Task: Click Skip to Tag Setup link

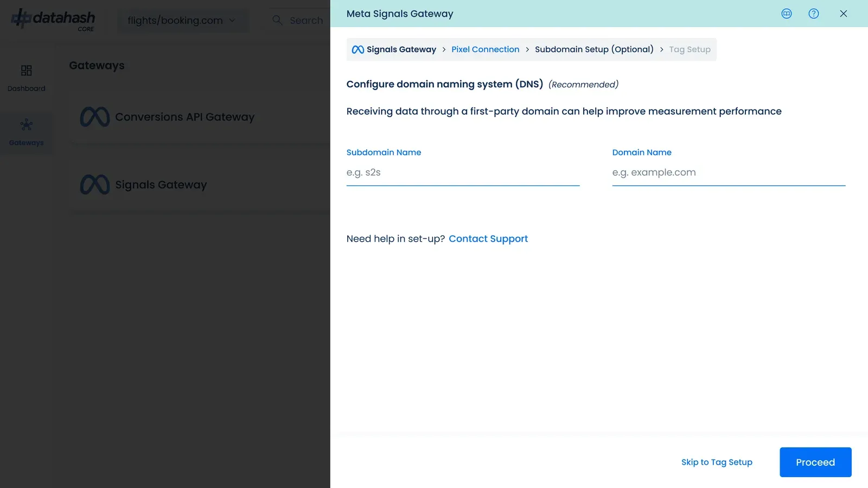Action: click(x=717, y=463)
